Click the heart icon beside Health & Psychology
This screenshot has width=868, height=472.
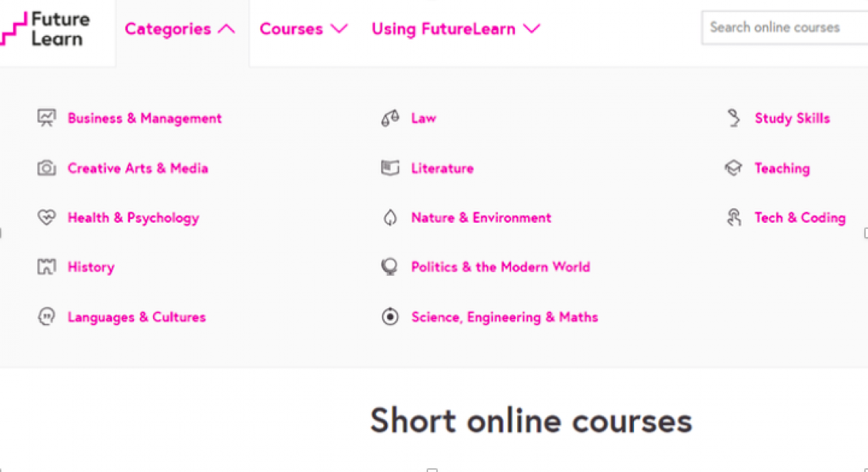(x=46, y=218)
